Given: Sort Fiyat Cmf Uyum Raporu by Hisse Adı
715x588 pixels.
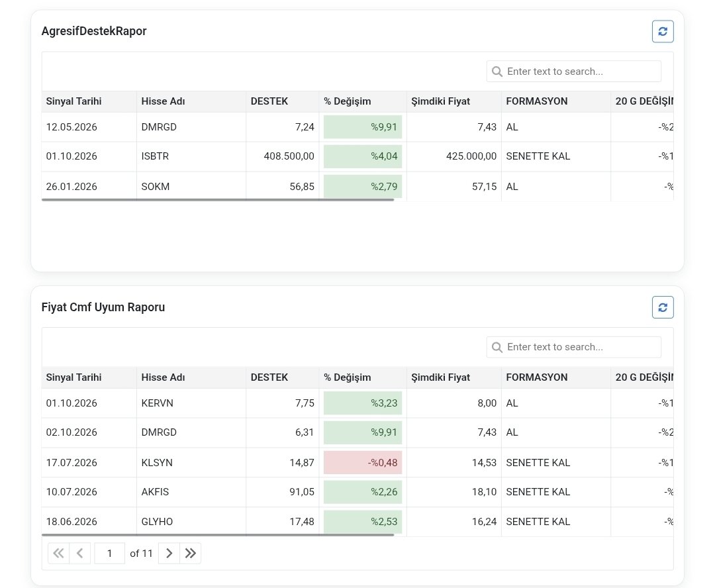Looking at the screenshot, I should [x=191, y=377].
